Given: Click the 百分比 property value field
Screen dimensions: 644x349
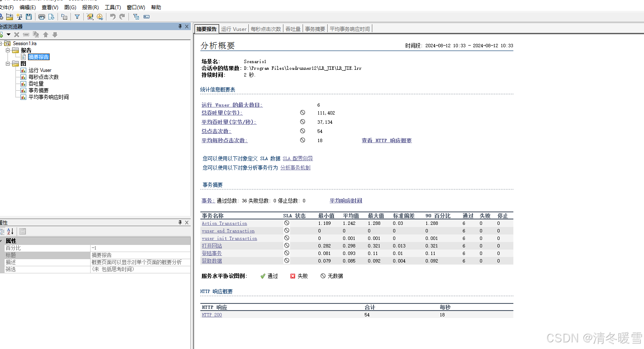Looking at the screenshot, I should tap(141, 248).
